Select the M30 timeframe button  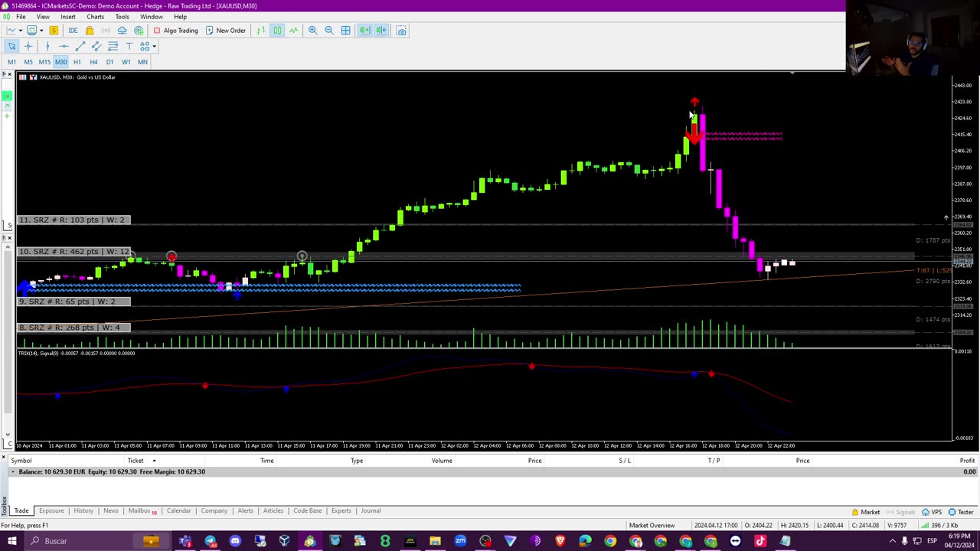pyautogui.click(x=61, y=62)
